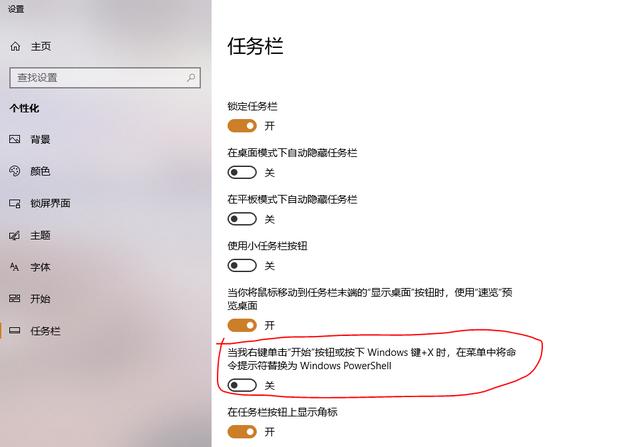Enable 在平板模式下自动隐藏任务栏 toggle
The height and width of the screenshot is (447, 640).
(242, 219)
